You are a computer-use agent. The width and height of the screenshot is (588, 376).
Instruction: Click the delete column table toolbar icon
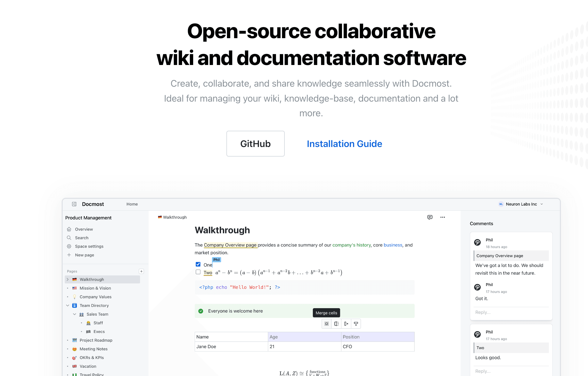tap(346, 324)
